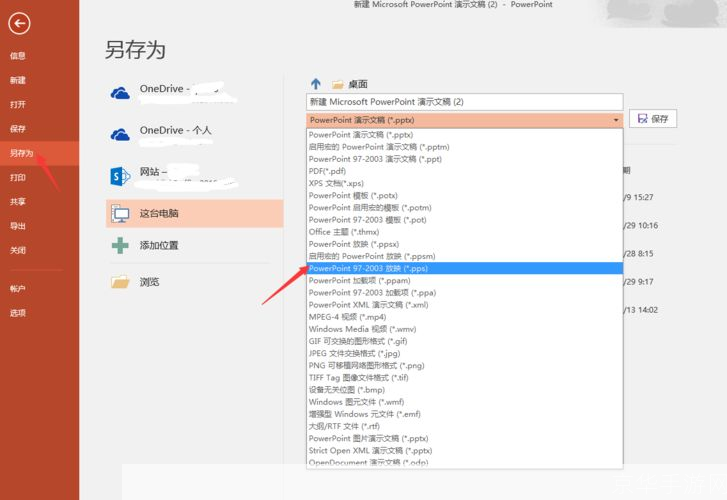Select 另存为 in the sidebar

[39, 153]
